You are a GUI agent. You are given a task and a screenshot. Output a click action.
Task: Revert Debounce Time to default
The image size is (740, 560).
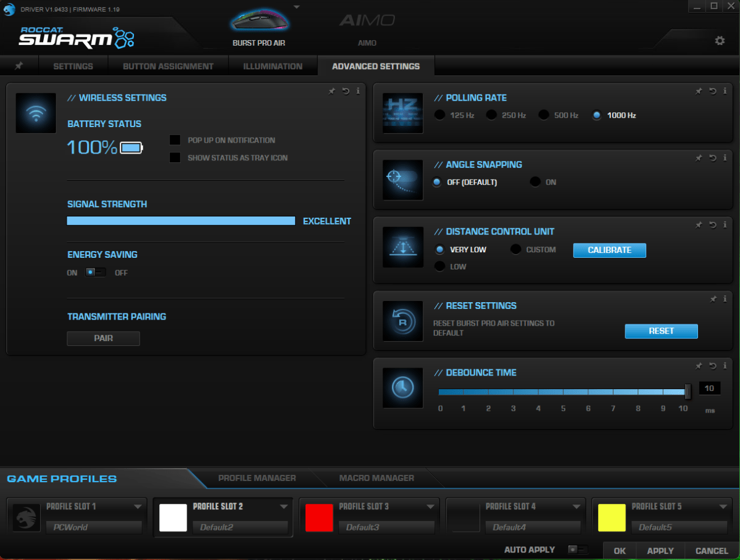point(713,366)
